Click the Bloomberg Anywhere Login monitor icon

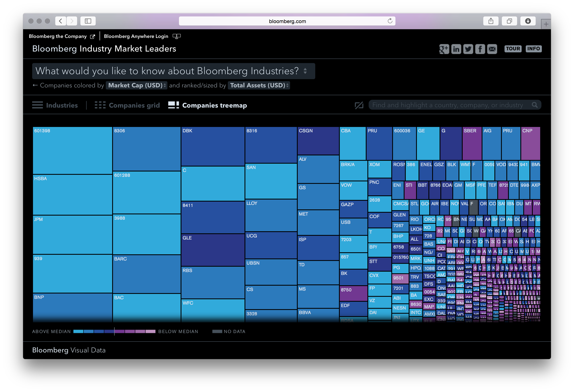click(x=177, y=36)
